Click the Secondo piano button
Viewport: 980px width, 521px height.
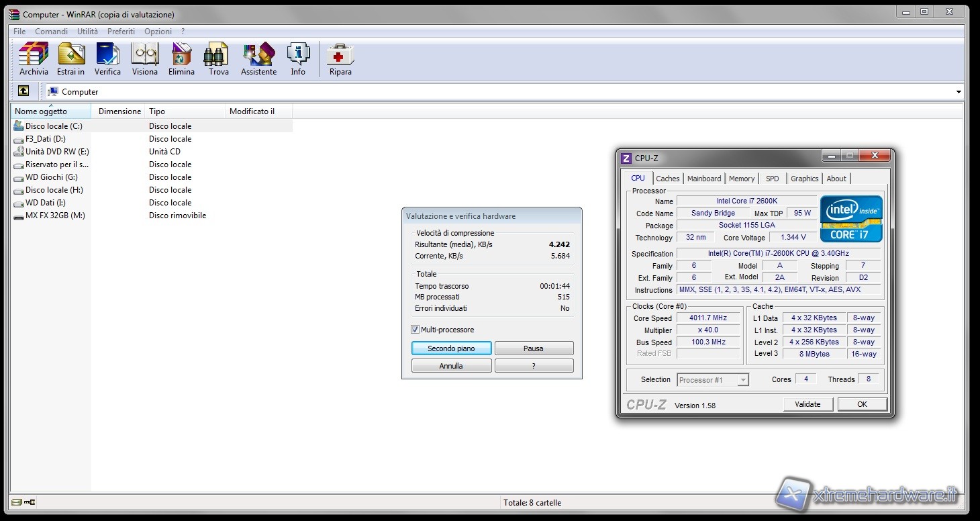tap(451, 348)
